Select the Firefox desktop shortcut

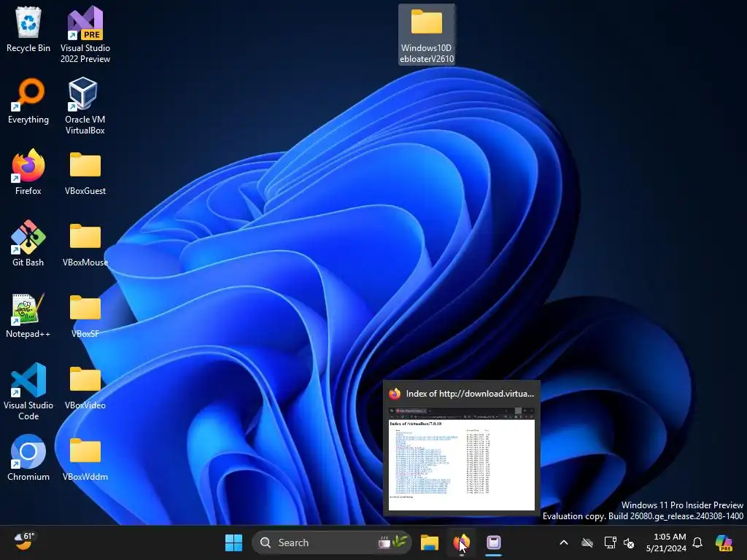[28, 172]
